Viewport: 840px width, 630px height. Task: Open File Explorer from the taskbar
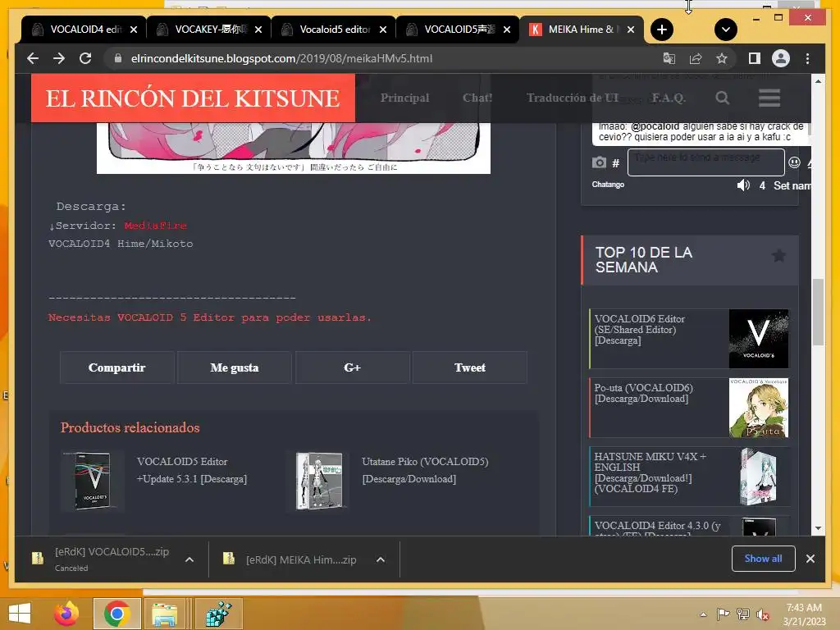(x=165, y=614)
